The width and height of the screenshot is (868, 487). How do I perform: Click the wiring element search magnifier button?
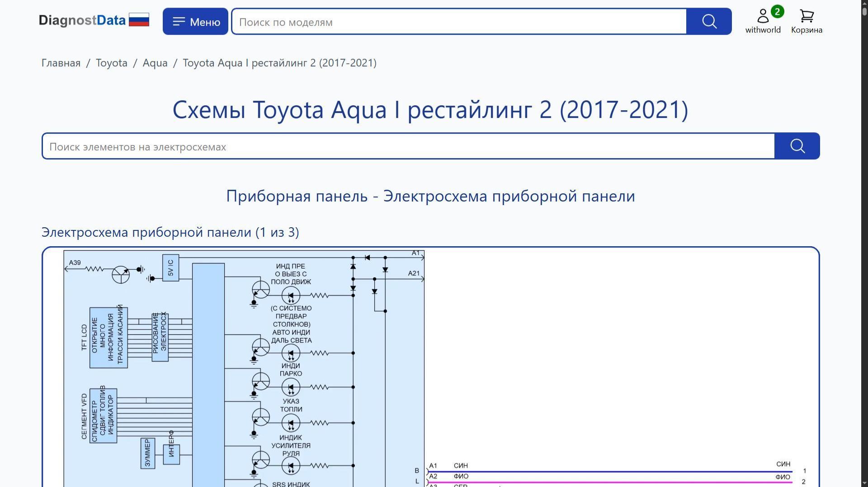797,146
